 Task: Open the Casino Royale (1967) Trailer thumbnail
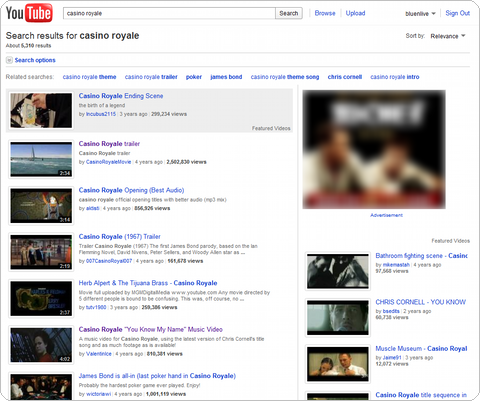tap(41, 252)
